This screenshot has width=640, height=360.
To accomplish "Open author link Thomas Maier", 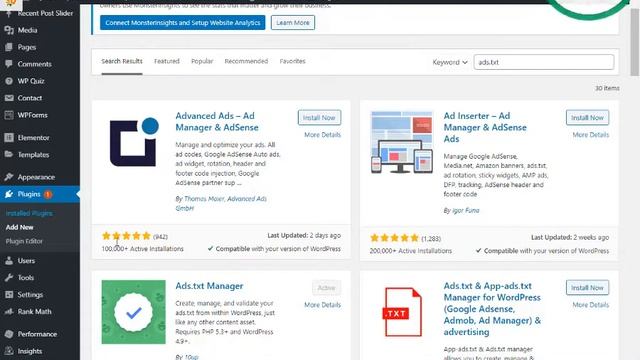I will coord(204,199).
